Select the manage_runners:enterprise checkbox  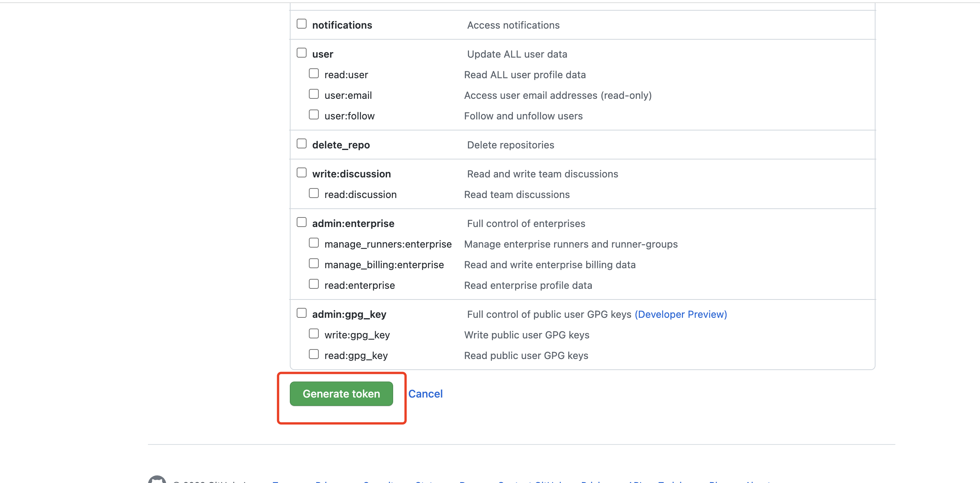pos(314,243)
